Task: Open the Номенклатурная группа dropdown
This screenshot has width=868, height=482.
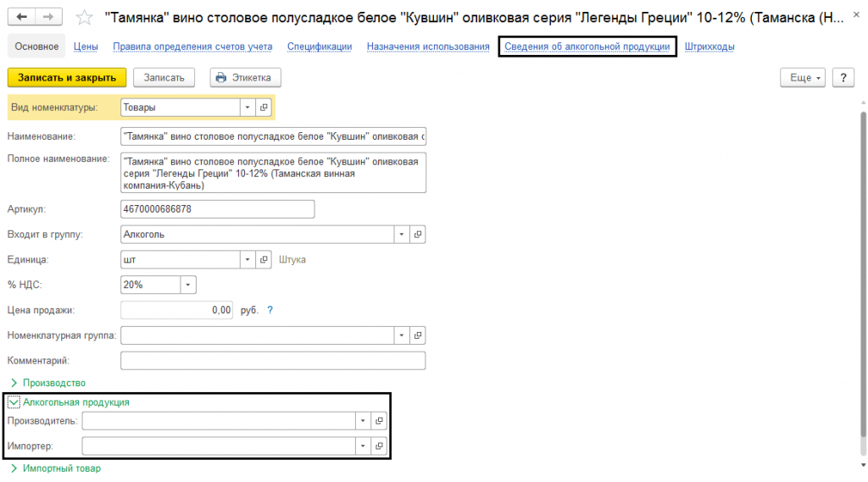Action: pyautogui.click(x=401, y=335)
